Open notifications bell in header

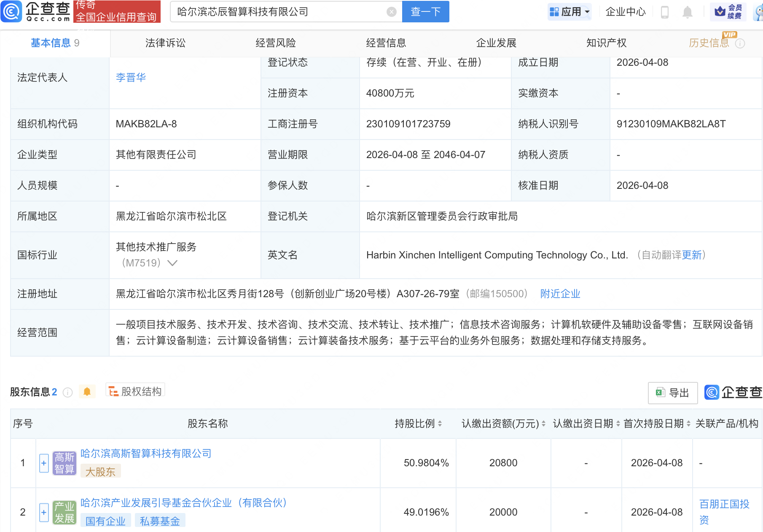[687, 12]
